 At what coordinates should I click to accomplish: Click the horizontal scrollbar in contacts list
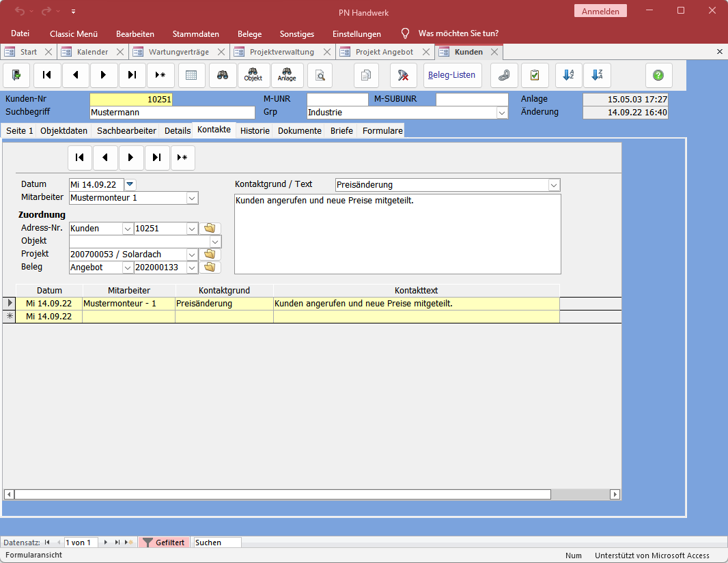282,494
